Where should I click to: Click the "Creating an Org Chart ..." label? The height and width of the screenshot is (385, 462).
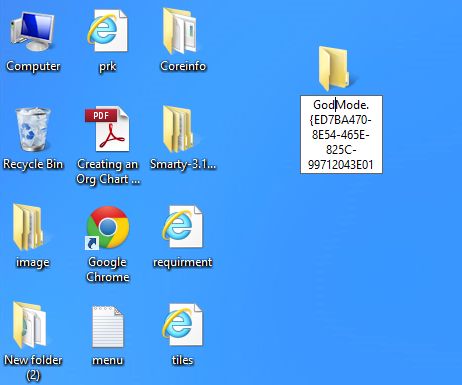(x=108, y=172)
